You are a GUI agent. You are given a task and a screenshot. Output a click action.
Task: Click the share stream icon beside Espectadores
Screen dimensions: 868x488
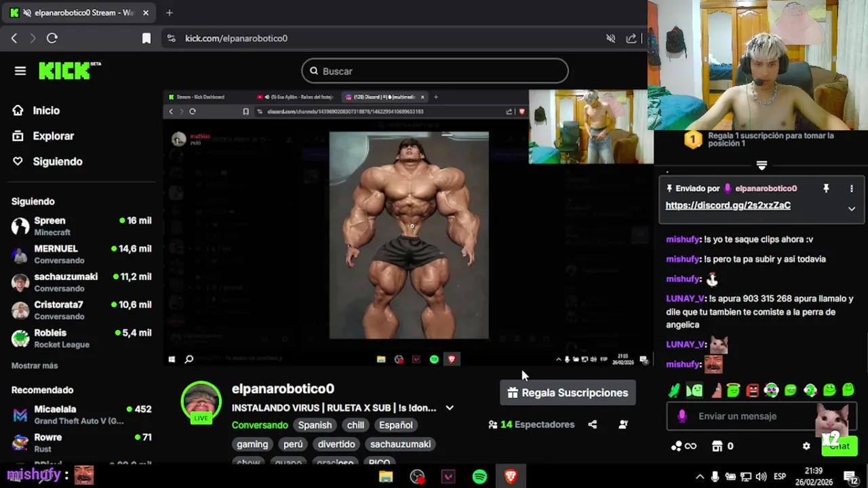click(593, 424)
